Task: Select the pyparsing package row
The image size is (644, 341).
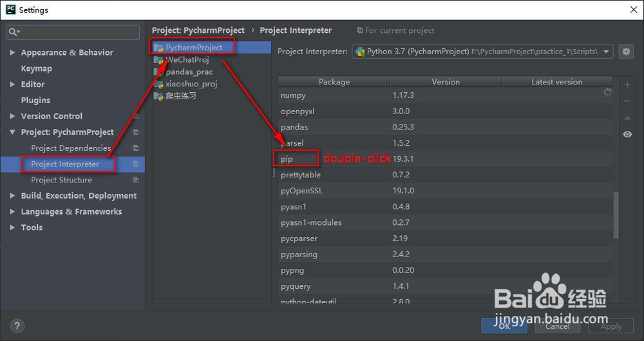Action: (445, 255)
